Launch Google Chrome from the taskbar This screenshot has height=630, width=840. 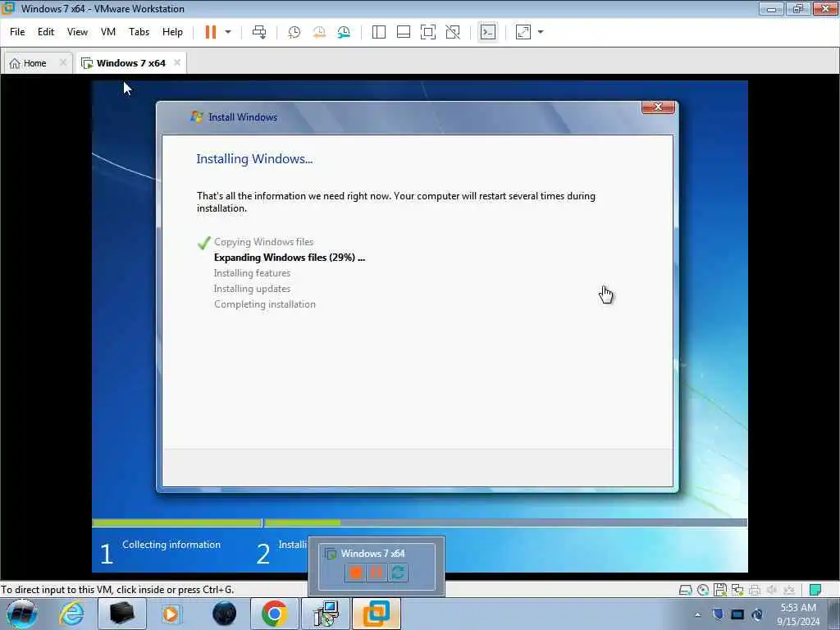(x=274, y=614)
